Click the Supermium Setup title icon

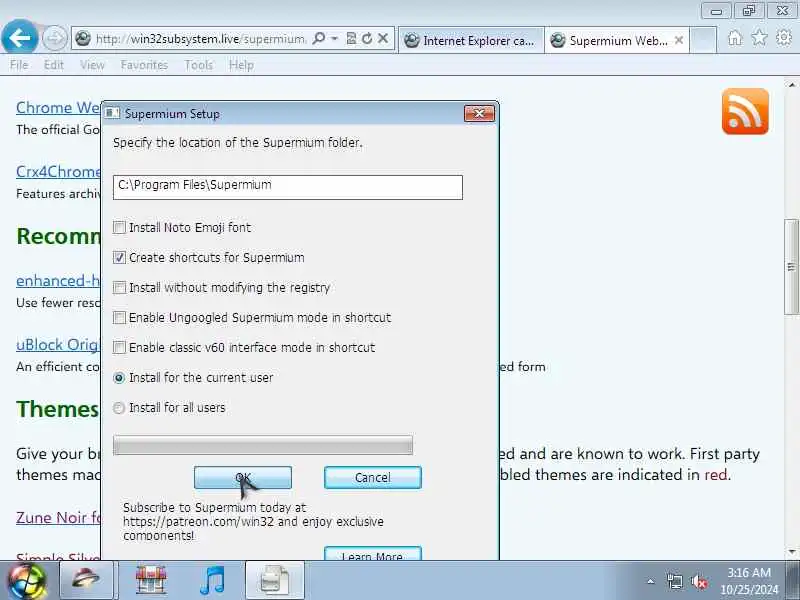pos(112,113)
